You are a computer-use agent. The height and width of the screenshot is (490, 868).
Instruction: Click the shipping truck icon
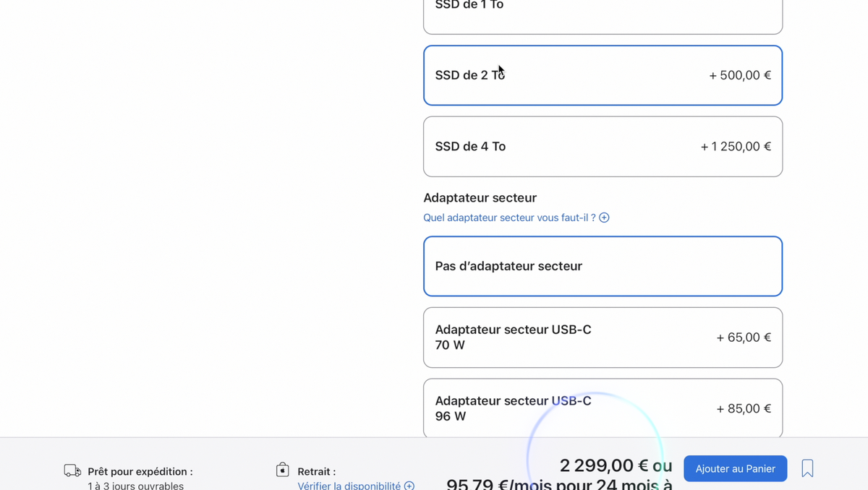click(72, 471)
